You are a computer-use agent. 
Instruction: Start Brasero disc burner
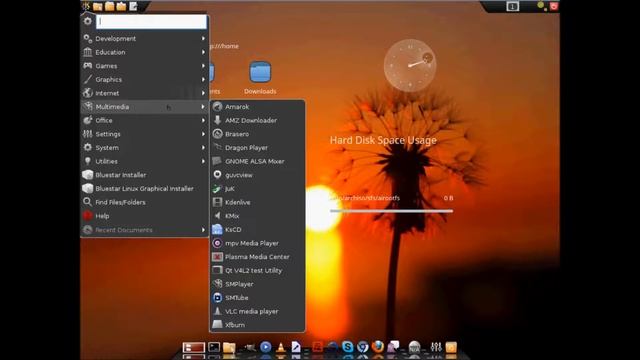[x=257, y=134]
